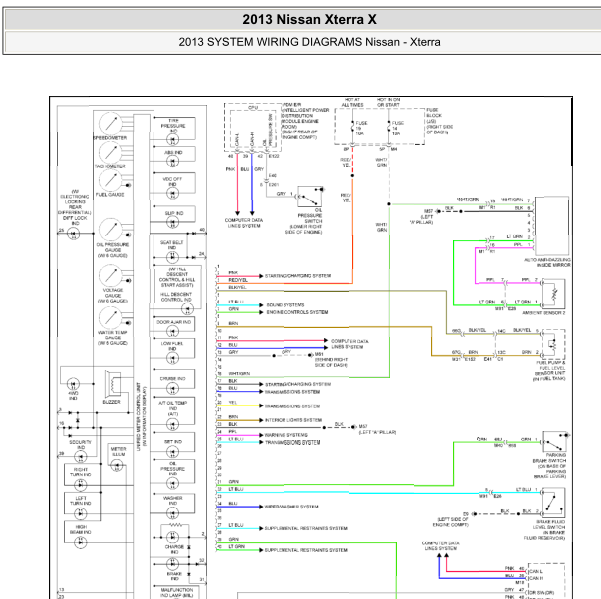This screenshot has width=601, height=599.
Task: Click the "WASHER IND" label
Action: tap(172, 501)
